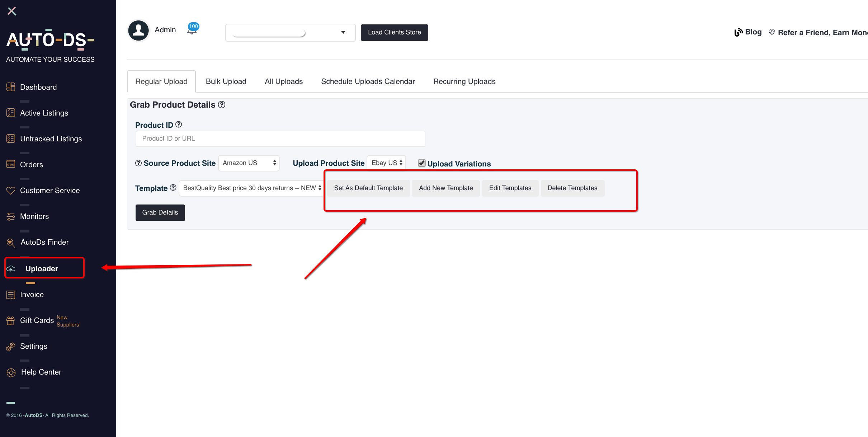The width and height of the screenshot is (868, 437).
Task: Click the AutoDS footer copyright link
Action: (x=34, y=415)
